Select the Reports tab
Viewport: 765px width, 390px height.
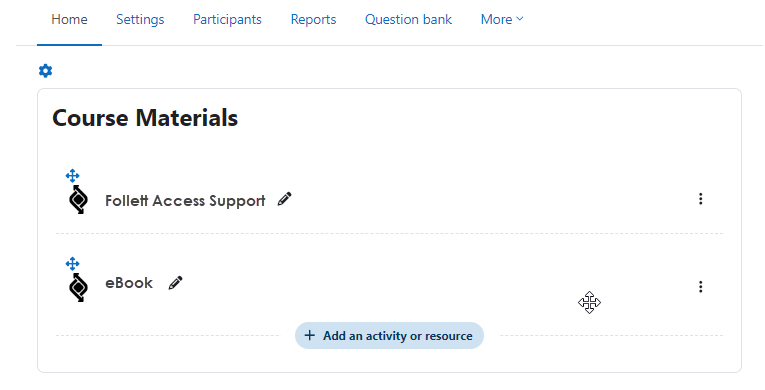313,20
